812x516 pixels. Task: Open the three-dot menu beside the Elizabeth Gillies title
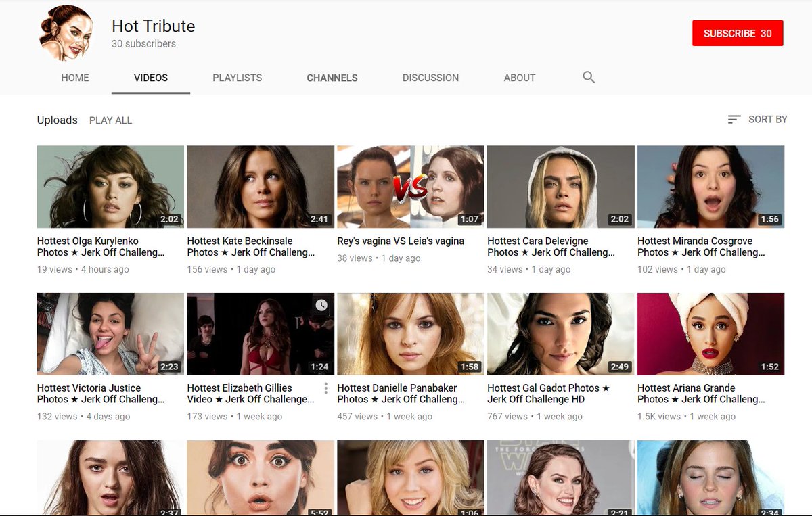(325, 388)
